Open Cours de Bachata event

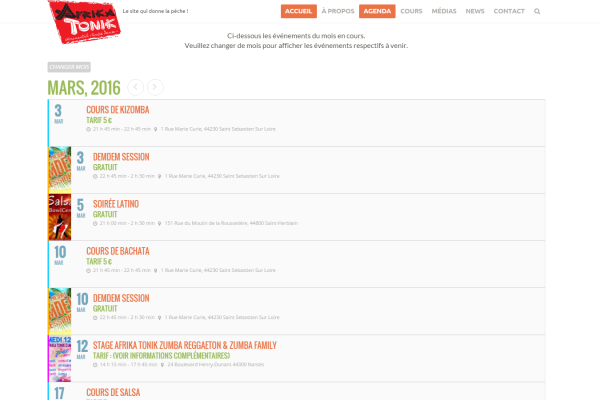[117, 251]
